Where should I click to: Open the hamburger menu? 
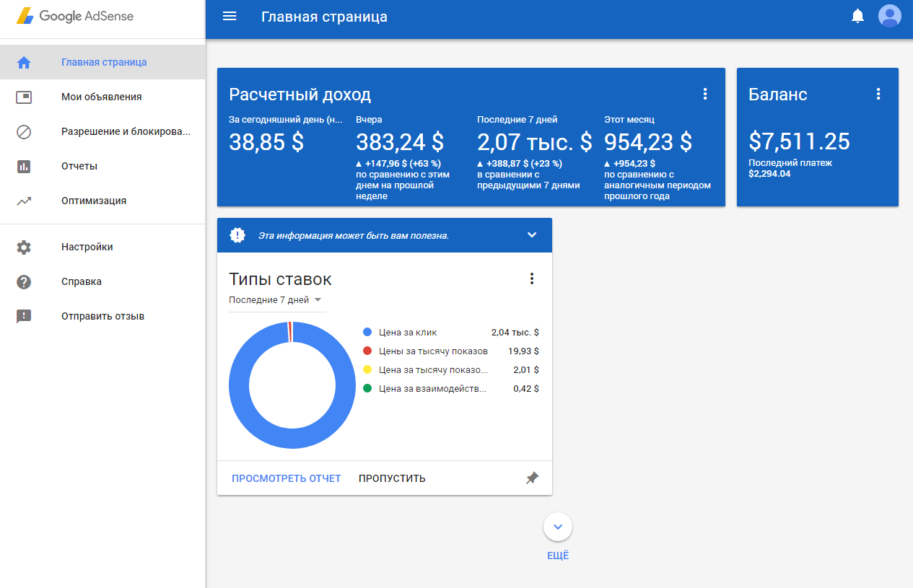point(230,15)
